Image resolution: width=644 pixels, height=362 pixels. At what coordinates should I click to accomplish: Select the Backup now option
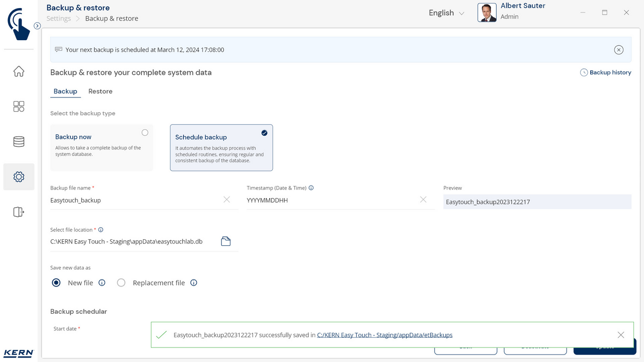pyautogui.click(x=145, y=133)
